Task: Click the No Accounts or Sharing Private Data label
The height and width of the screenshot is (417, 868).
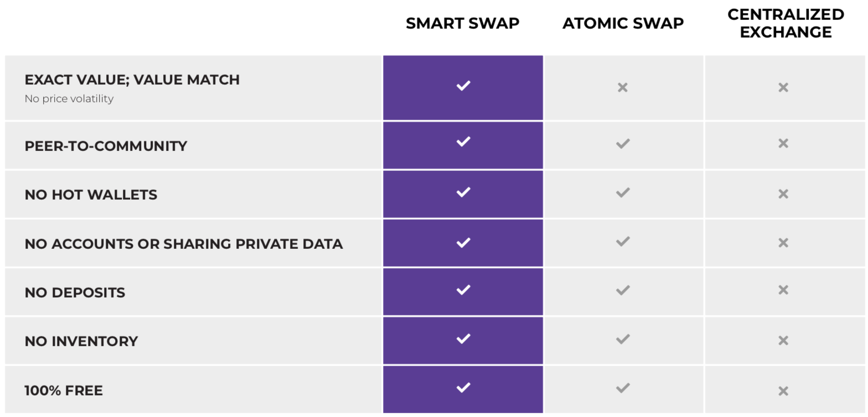Action: pyautogui.click(x=183, y=244)
